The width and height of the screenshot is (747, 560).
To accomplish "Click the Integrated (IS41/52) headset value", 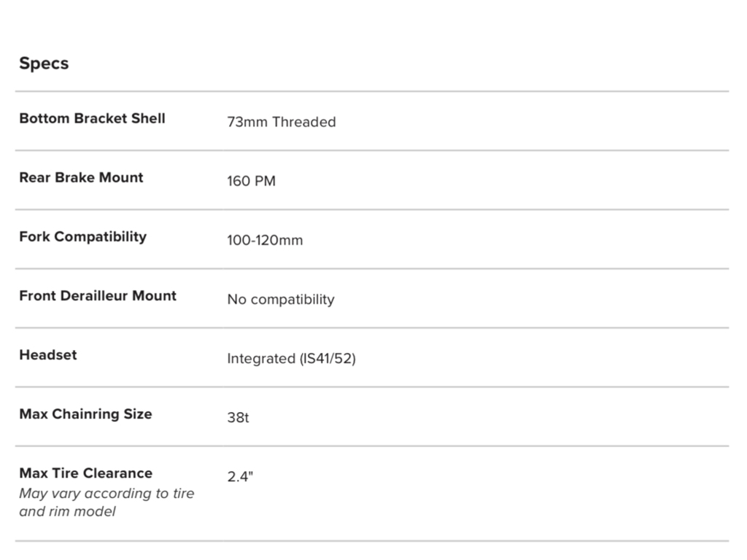I will pos(291,358).
